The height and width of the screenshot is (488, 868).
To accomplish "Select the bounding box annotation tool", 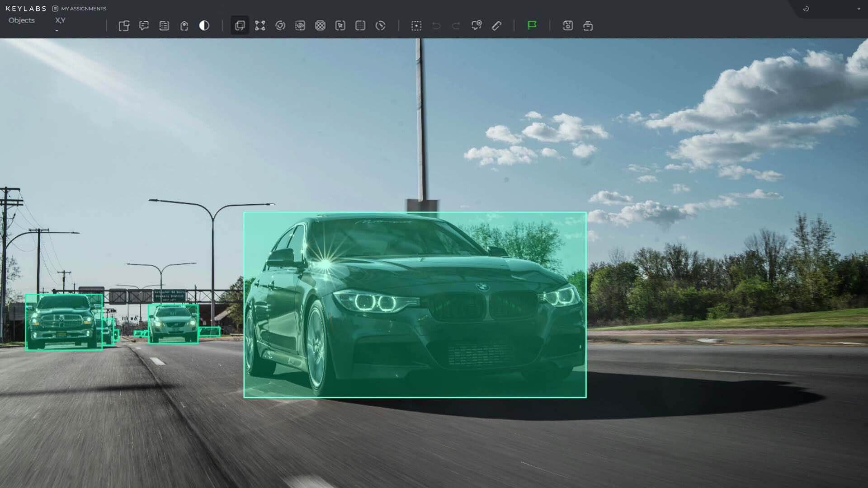I will point(240,26).
